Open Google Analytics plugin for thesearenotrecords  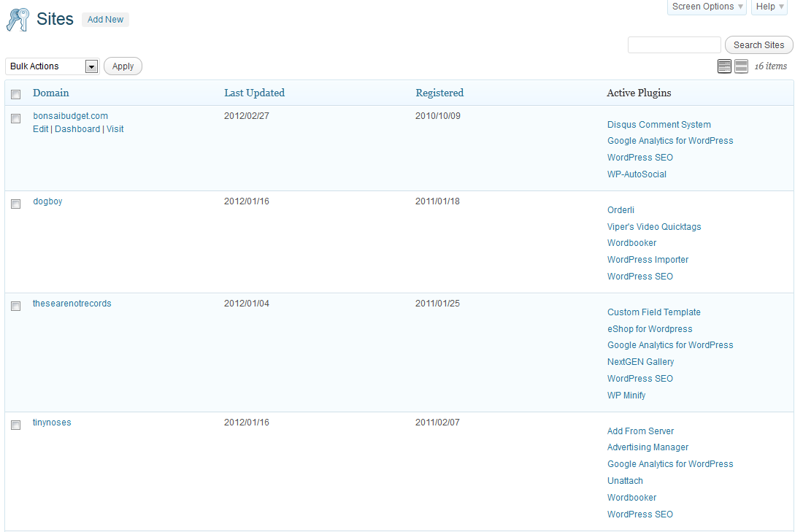pyautogui.click(x=670, y=344)
